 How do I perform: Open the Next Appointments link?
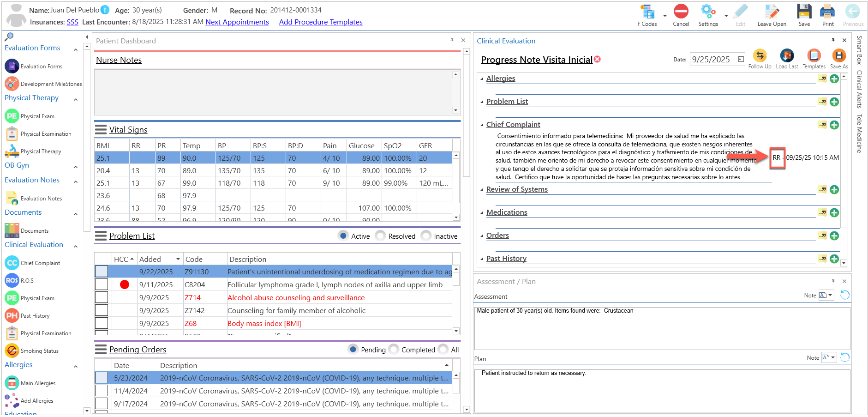point(237,22)
